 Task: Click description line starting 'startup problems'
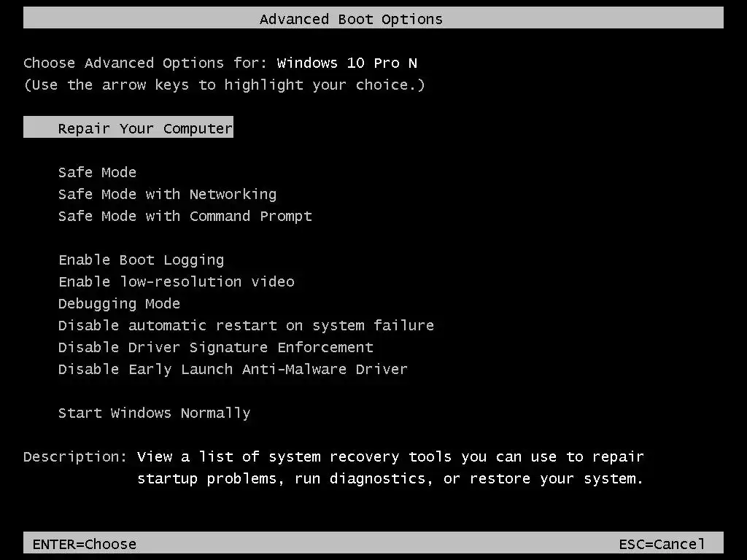pyautogui.click(x=390, y=478)
